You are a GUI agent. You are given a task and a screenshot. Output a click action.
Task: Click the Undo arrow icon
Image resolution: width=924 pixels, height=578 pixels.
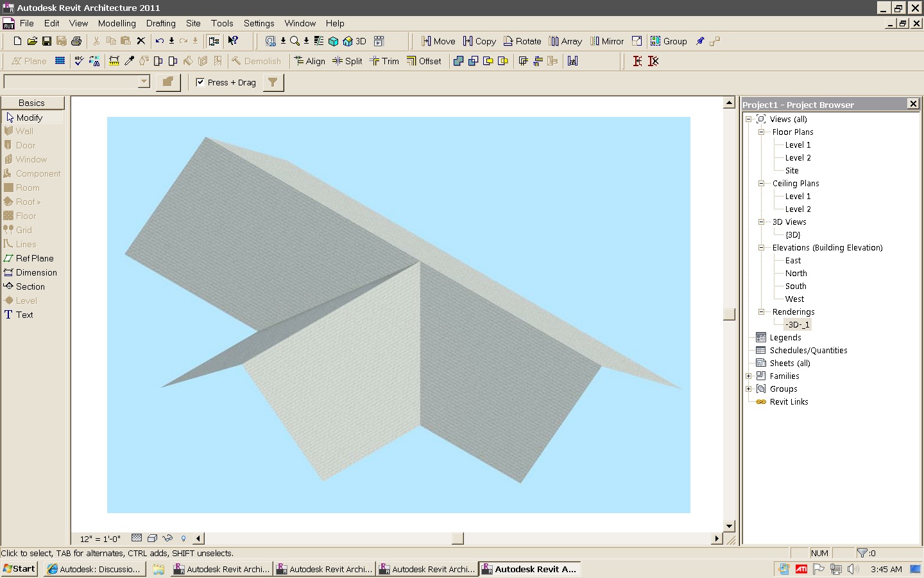(160, 41)
